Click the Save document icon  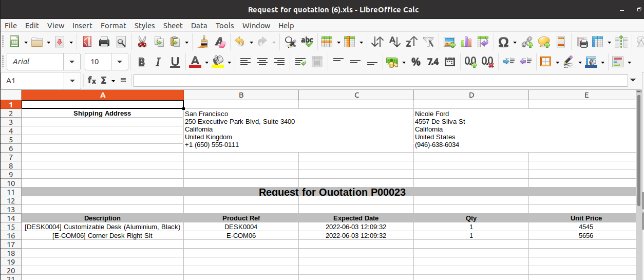click(x=60, y=42)
